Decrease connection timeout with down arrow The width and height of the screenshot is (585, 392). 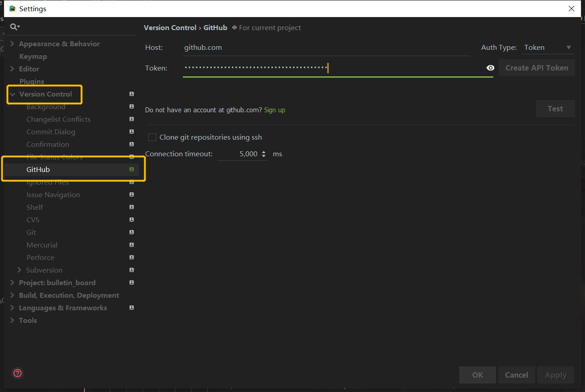pyautogui.click(x=264, y=156)
